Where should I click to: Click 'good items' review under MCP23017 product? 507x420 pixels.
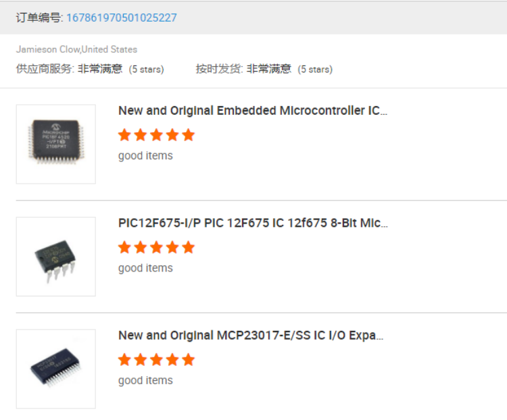pos(145,381)
